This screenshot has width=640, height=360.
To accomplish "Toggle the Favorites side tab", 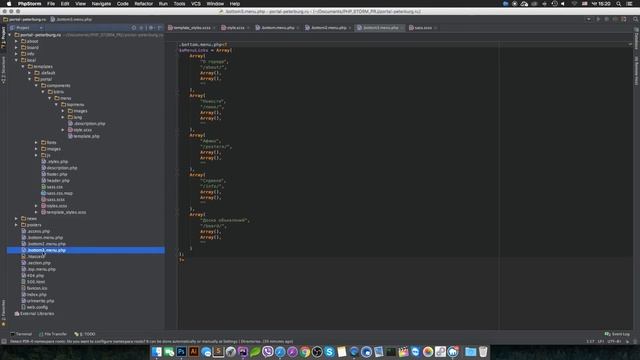I will 3,313.
